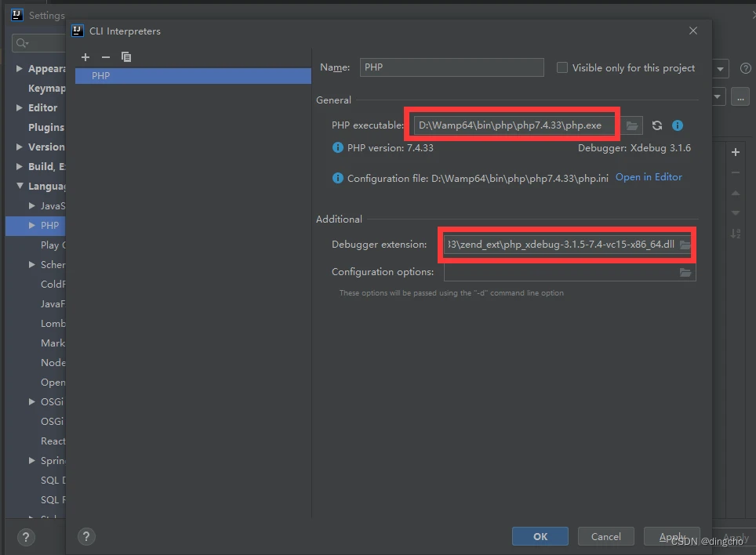Collapse the Languages & Frameworks node

click(x=20, y=186)
